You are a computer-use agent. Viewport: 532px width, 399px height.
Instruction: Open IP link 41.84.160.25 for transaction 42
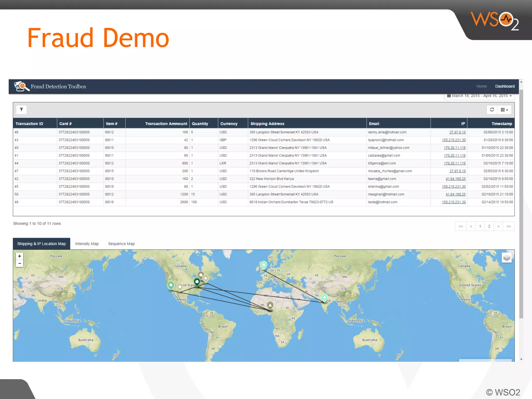[x=456, y=179]
